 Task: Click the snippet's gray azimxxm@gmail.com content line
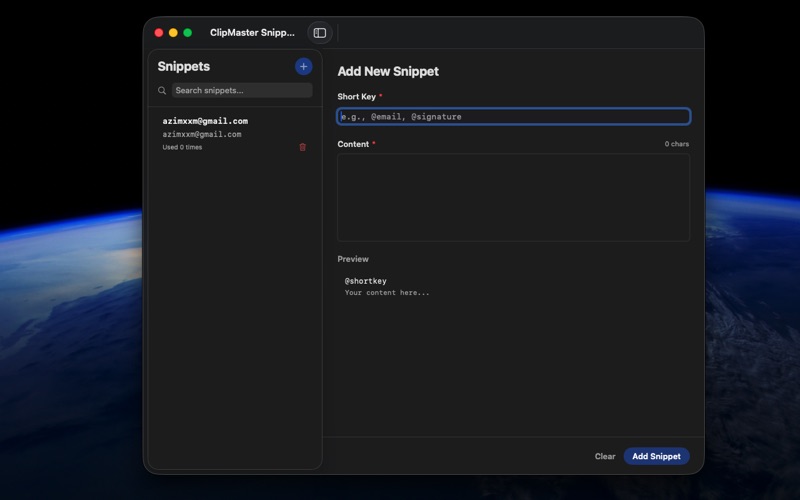(202, 134)
